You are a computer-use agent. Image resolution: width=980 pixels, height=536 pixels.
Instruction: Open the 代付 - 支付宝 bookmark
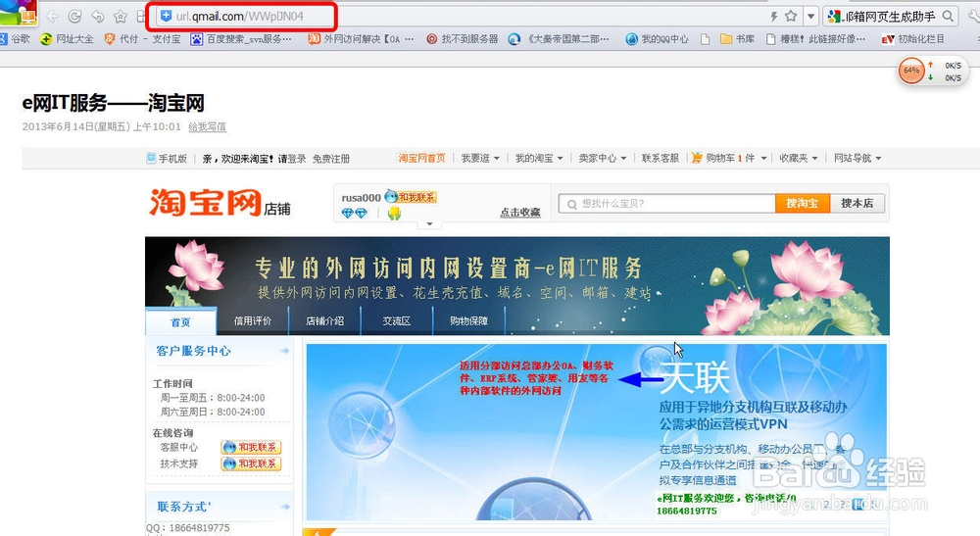pos(142,39)
